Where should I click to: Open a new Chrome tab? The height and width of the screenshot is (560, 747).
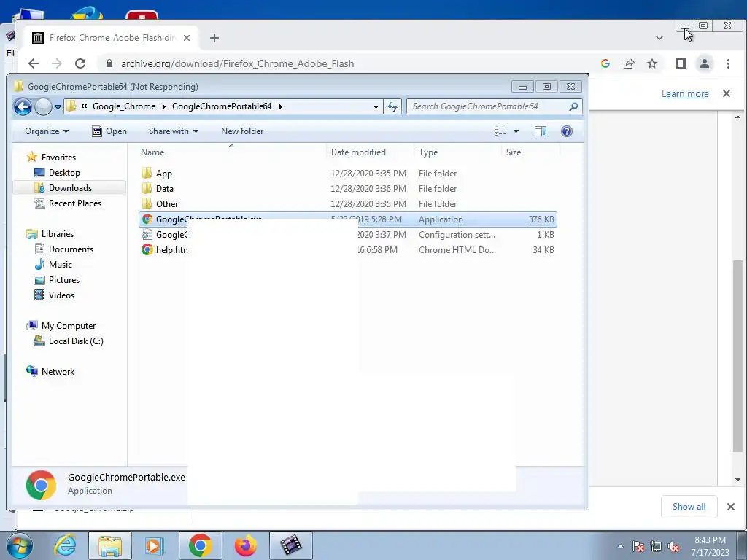coord(214,38)
